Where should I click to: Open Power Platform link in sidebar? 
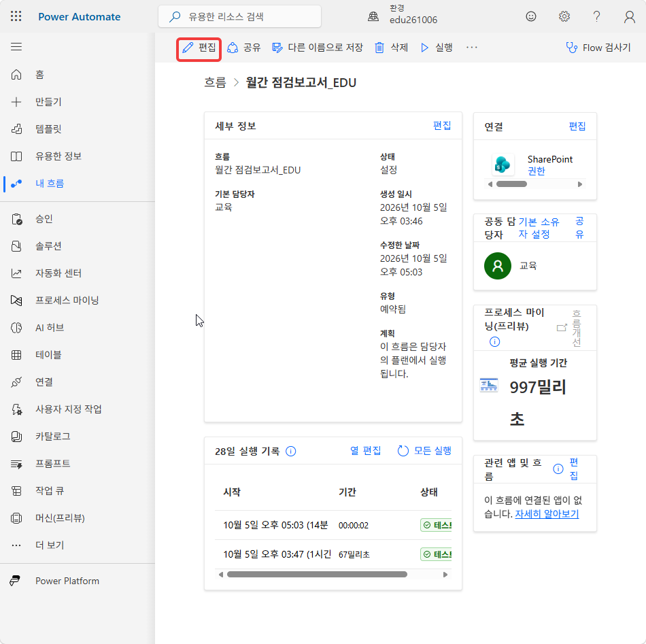coord(67,581)
